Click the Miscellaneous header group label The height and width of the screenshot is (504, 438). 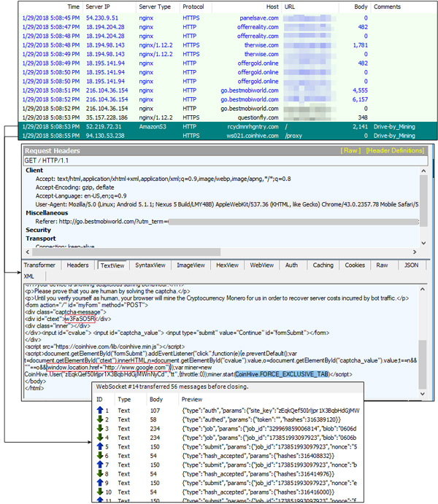click(x=47, y=213)
